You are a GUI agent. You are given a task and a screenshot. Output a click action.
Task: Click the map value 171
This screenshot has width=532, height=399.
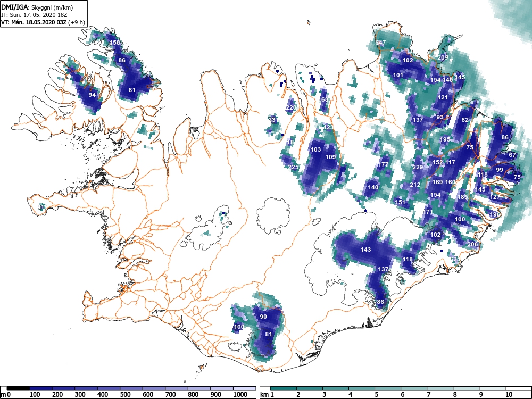428,212
